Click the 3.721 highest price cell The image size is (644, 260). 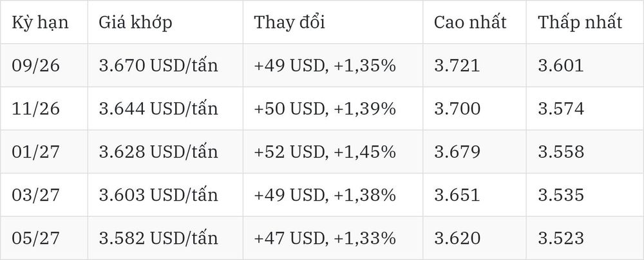[x=475, y=65]
